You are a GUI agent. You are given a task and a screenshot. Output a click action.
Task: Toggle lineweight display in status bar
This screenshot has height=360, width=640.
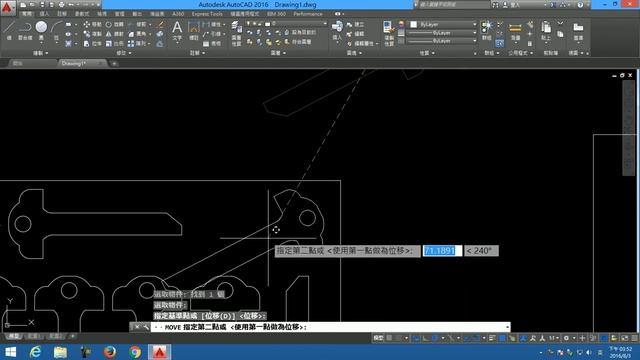(x=492, y=338)
